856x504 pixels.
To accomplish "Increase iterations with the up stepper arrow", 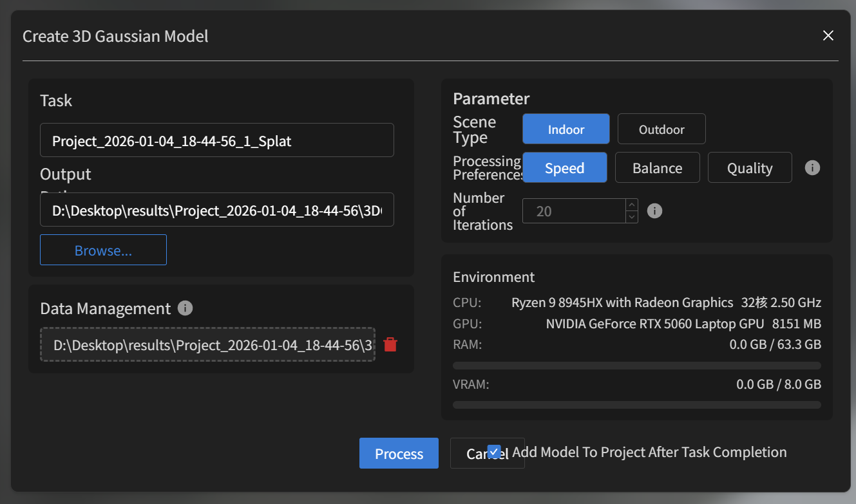I will [x=632, y=205].
